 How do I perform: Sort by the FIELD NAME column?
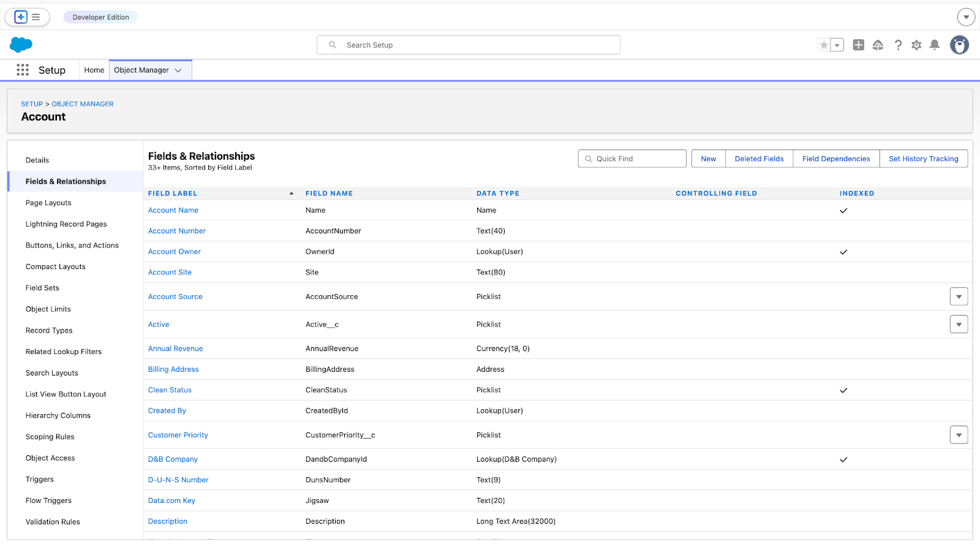pyautogui.click(x=329, y=194)
